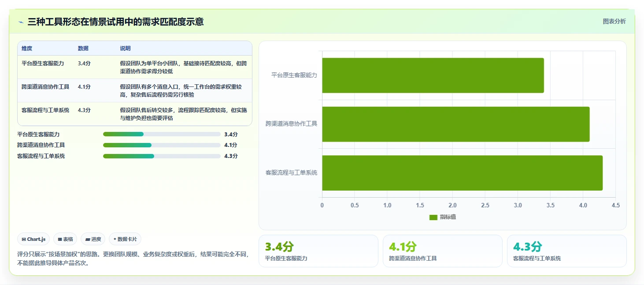Click table cell 跨渠道消息协作工具
Viewport: 644px width, 285px height.
coord(45,87)
